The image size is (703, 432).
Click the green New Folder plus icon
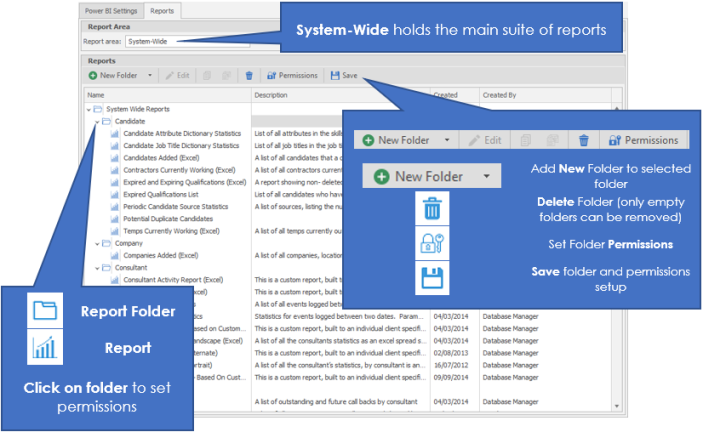click(x=93, y=75)
